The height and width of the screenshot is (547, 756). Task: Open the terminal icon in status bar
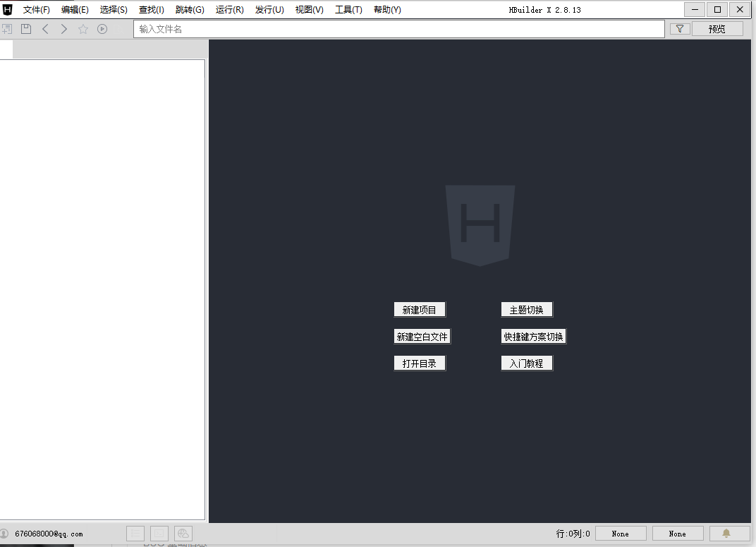(159, 534)
